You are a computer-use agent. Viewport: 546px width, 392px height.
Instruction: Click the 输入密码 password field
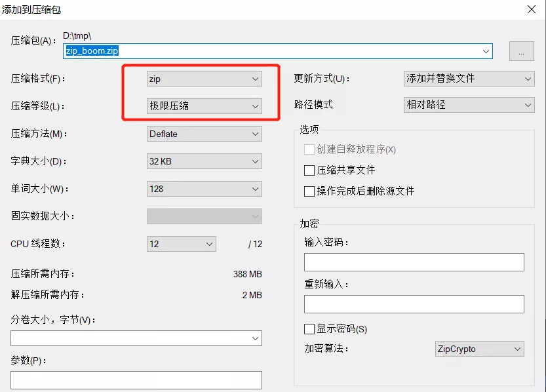pos(414,262)
